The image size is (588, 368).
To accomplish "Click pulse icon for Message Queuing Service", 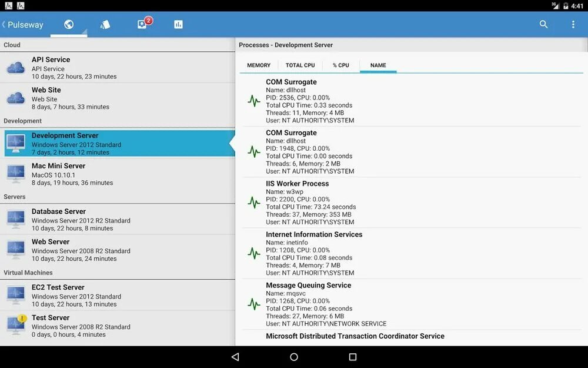I will tap(254, 304).
